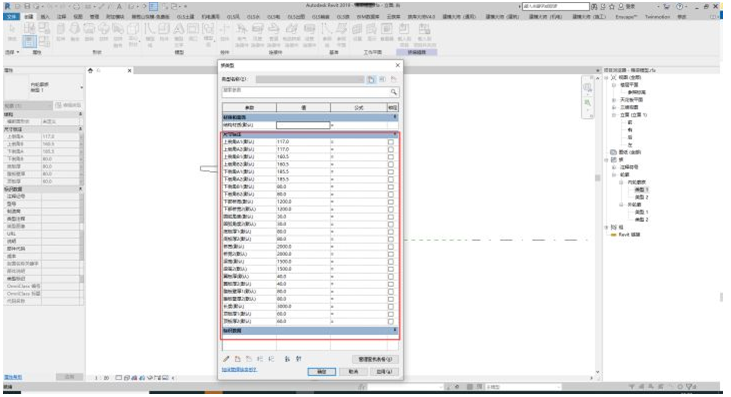The image size is (731, 397).
Task: Select the Extrusion tool (拉伸) in the ribbon
Action: [x=61, y=33]
